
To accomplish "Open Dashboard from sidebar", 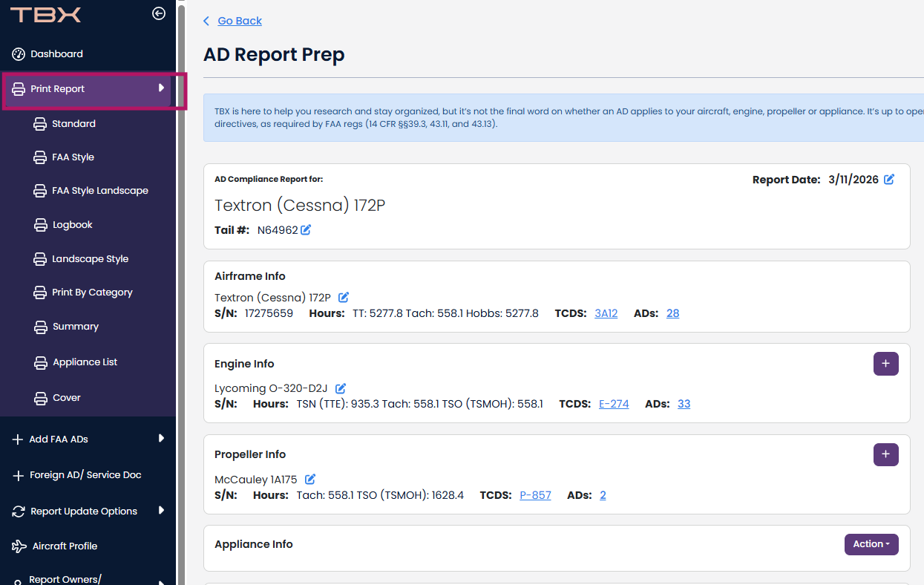I will click(56, 54).
